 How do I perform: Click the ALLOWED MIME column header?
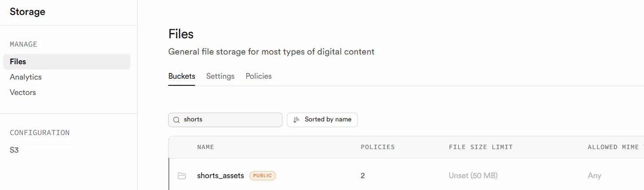pos(615,147)
